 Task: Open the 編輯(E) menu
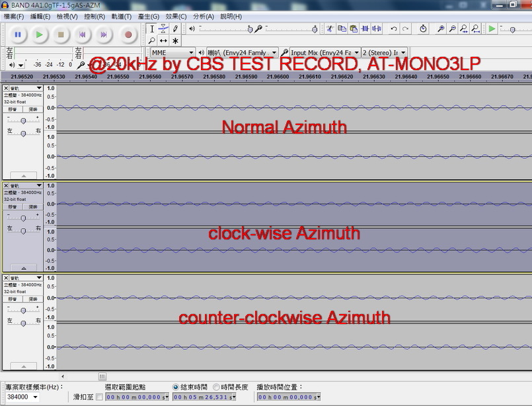click(x=40, y=17)
